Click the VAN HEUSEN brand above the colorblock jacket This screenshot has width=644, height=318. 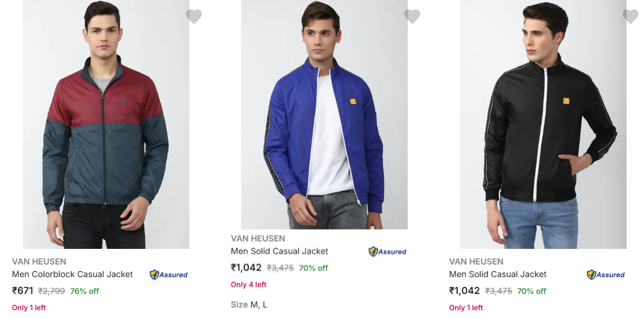pos(39,261)
